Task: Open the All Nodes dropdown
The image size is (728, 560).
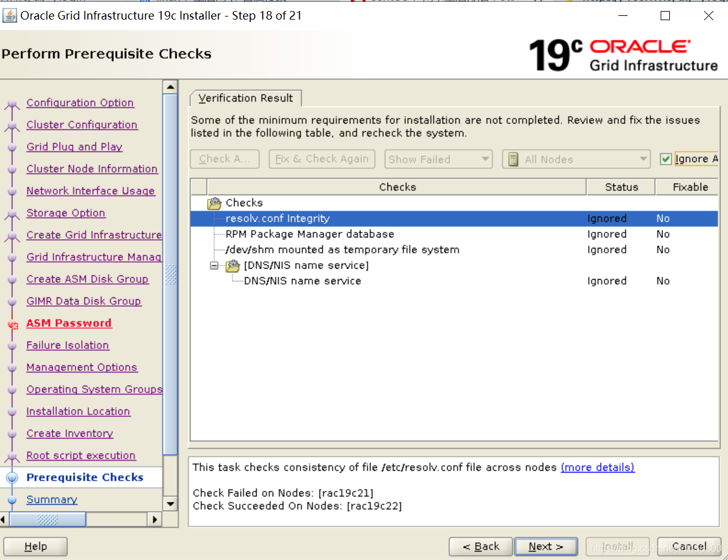Action: point(576,159)
